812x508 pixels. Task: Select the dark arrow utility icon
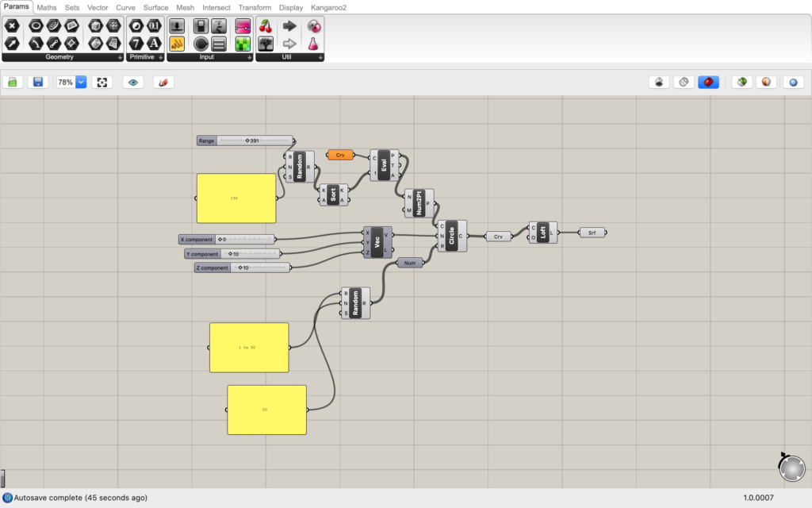289,26
